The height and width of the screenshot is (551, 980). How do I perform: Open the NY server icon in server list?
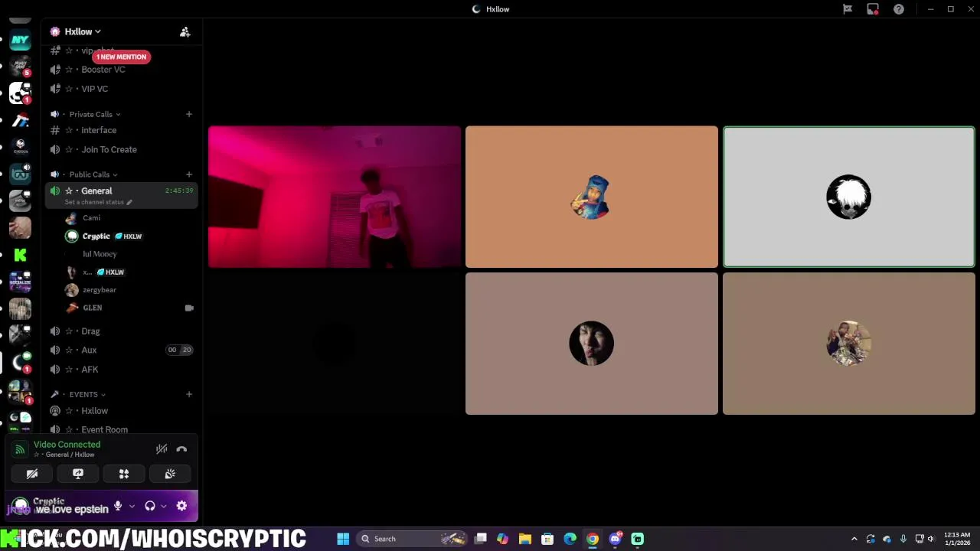click(x=20, y=40)
